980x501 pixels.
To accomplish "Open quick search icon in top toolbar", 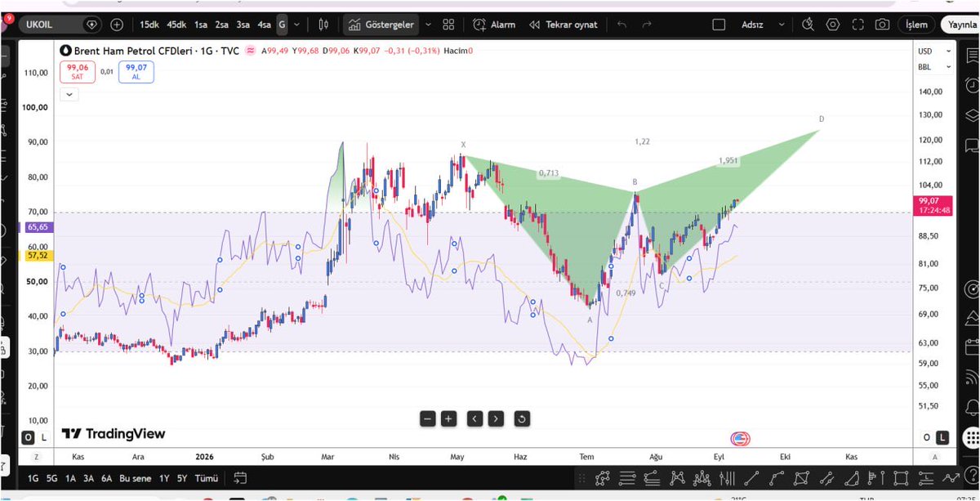I will tap(808, 25).
